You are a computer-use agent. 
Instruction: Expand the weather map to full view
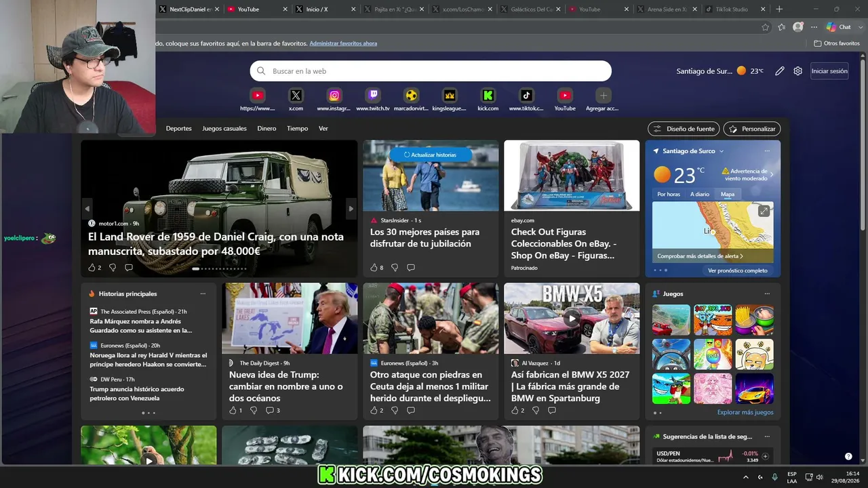(x=764, y=211)
